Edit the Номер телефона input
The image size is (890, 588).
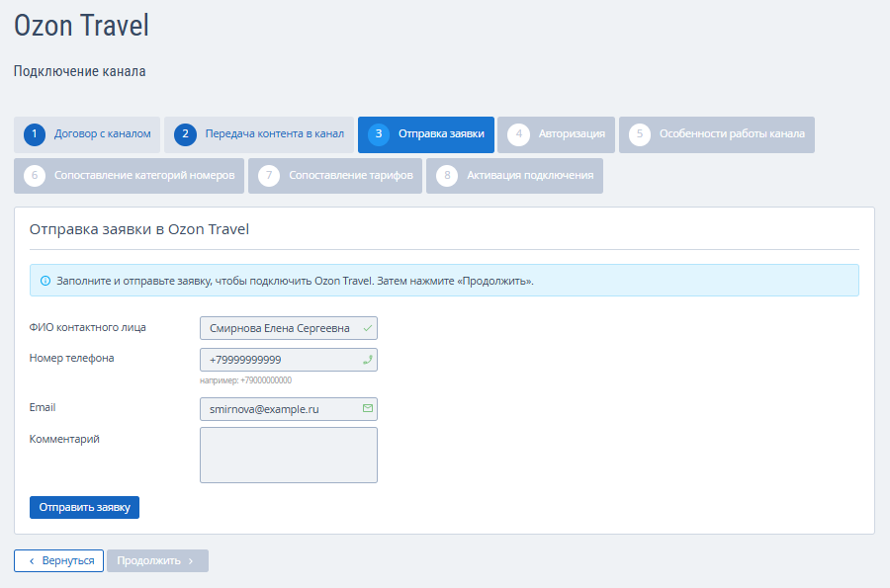click(289, 360)
